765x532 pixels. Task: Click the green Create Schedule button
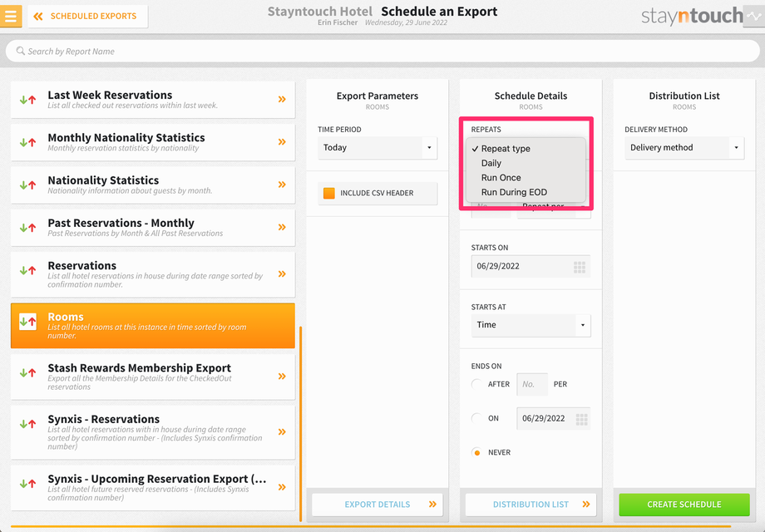click(x=684, y=505)
